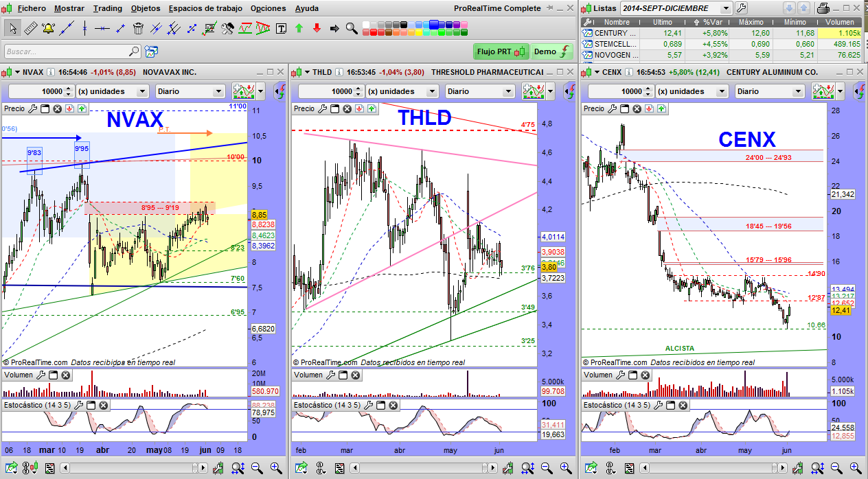Toggle maximize of NVAX Precio panel
Screen dimensions: 868x479
(x=45, y=108)
